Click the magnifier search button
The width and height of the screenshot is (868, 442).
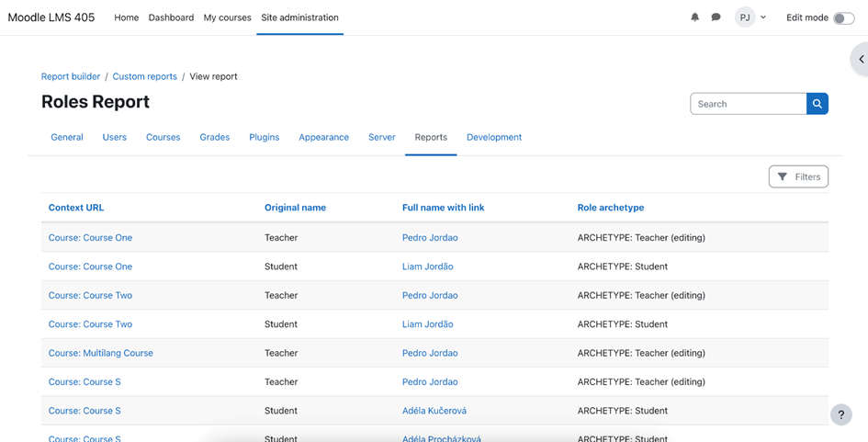click(817, 104)
